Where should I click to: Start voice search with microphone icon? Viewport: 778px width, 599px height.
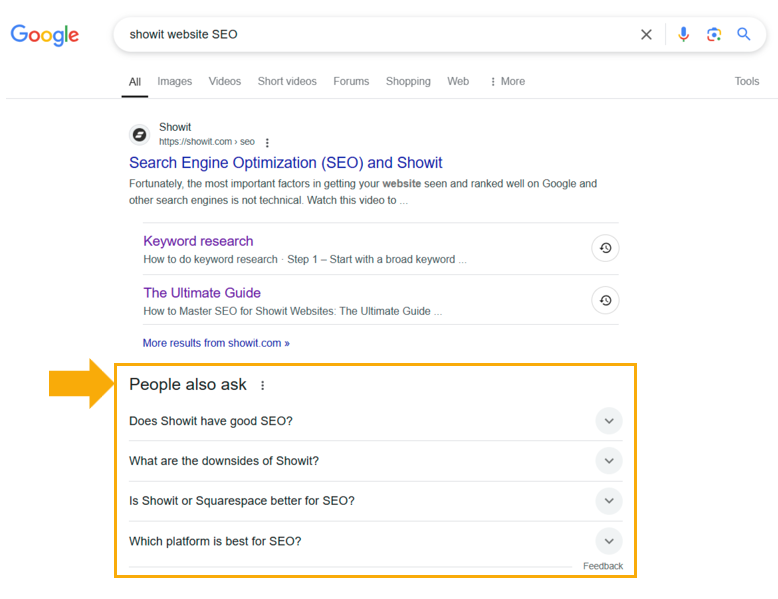[x=683, y=34]
